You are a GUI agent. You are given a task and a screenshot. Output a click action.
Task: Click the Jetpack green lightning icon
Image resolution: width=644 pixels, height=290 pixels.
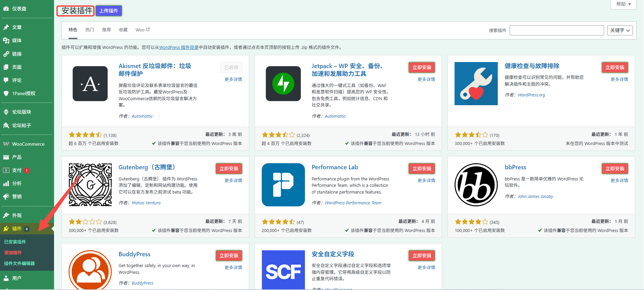pos(283,84)
